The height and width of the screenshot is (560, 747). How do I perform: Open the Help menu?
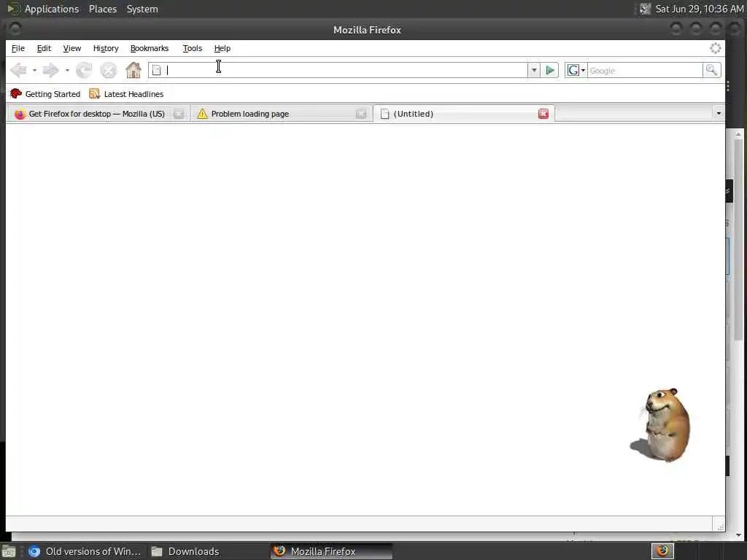(222, 48)
